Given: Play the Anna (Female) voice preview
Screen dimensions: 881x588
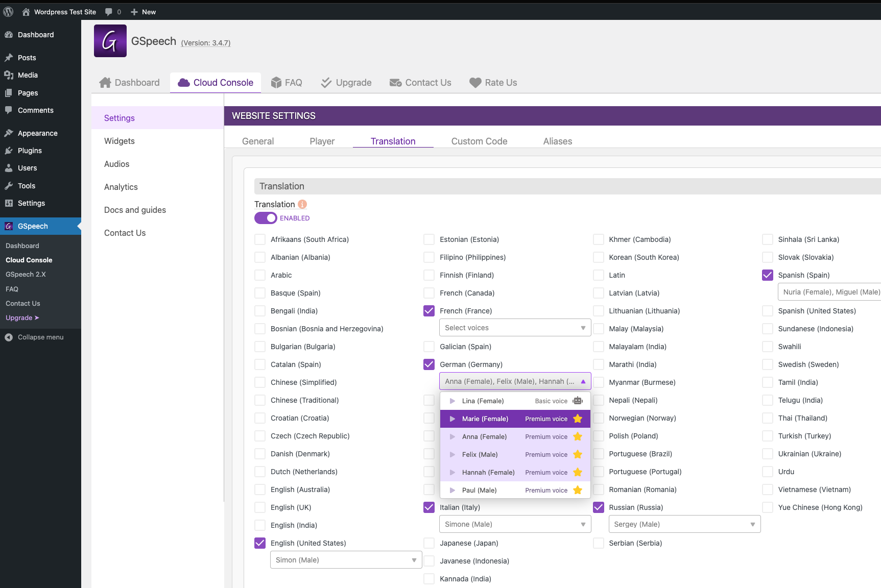Looking at the screenshot, I should coord(453,437).
